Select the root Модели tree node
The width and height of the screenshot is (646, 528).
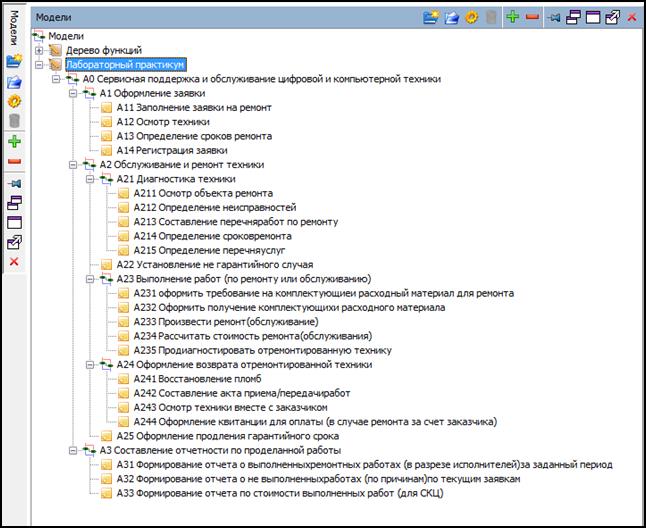click(66, 36)
